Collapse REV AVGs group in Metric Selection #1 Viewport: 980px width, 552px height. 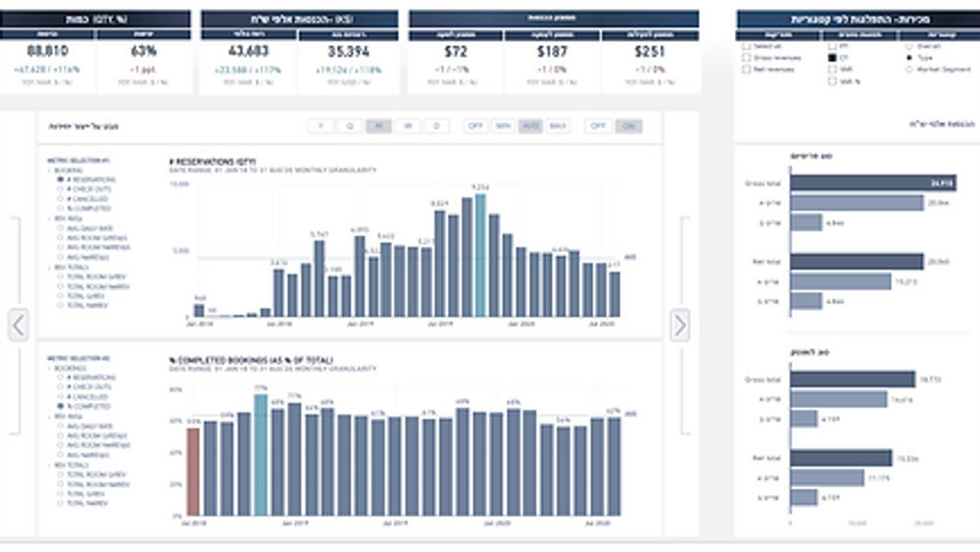click(x=50, y=219)
